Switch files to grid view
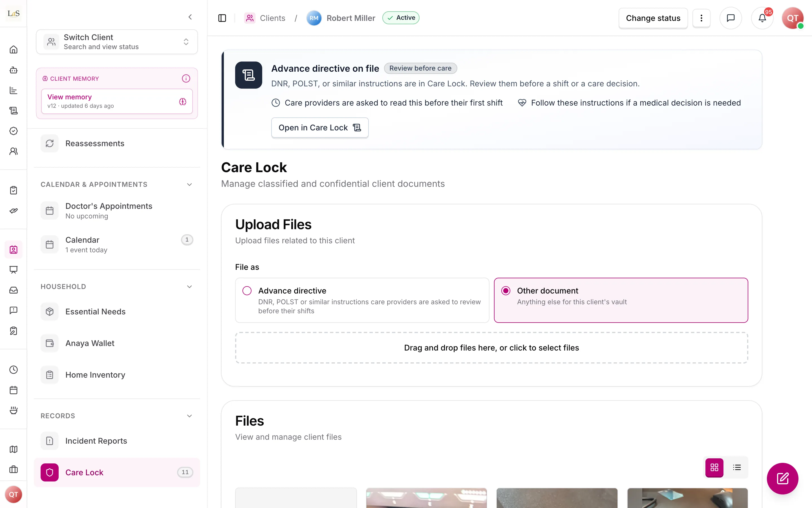Viewport: 812px width, 508px height. tap(714, 467)
